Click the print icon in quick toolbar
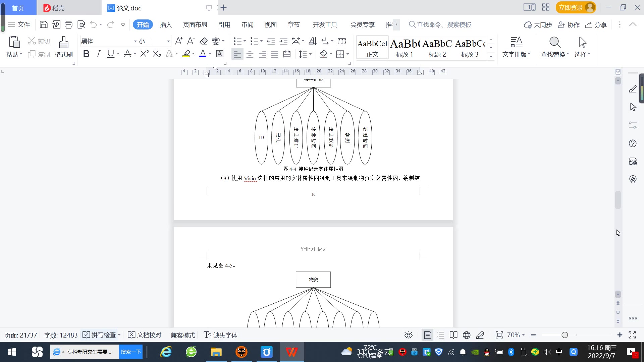The height and width of the screenshot is (362, 644). point(68,24)
